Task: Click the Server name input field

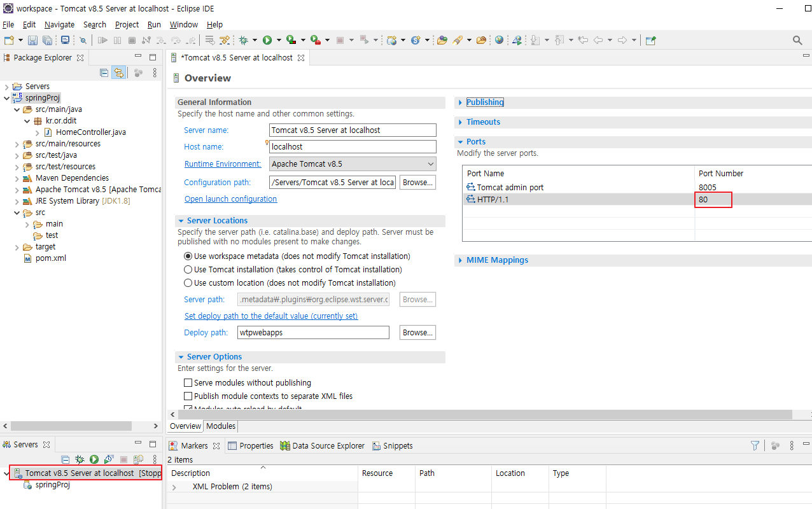Action: (x=353, y=130)
